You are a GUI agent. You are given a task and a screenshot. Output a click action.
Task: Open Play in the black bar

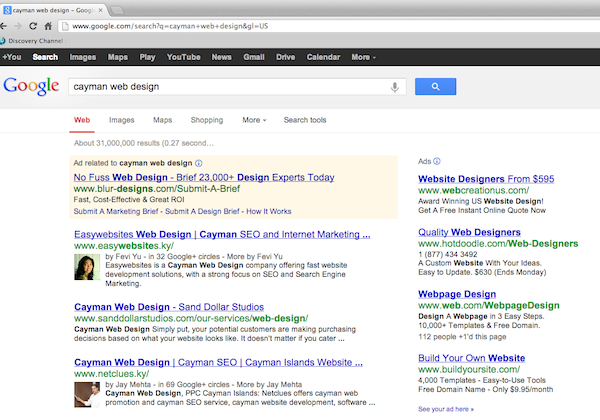tap(147, 57)
